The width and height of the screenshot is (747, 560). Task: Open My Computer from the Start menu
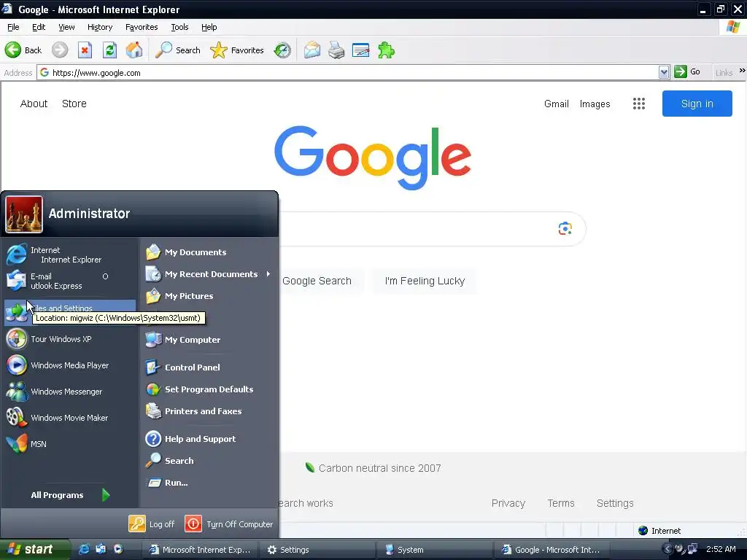(x=208, y=340)
